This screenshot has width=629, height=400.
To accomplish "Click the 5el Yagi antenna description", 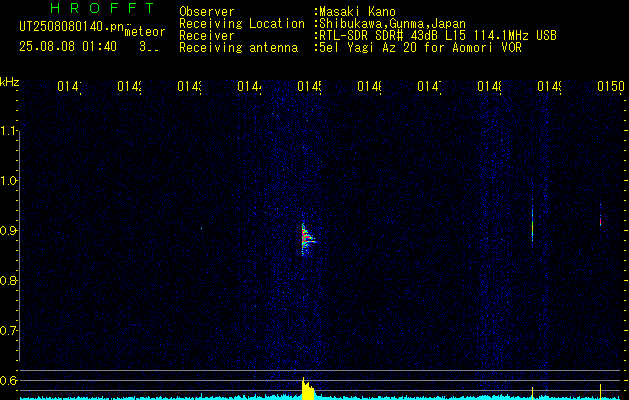I will click(420, 48).
